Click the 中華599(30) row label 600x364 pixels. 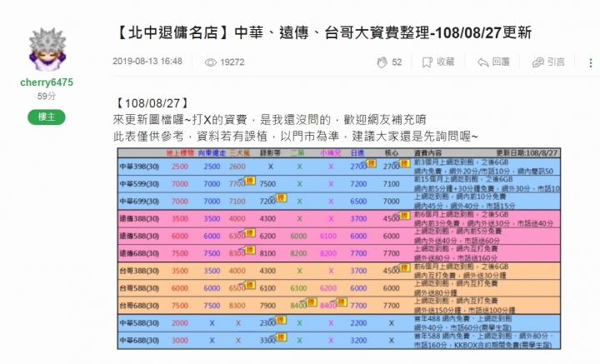click(139, 184)
